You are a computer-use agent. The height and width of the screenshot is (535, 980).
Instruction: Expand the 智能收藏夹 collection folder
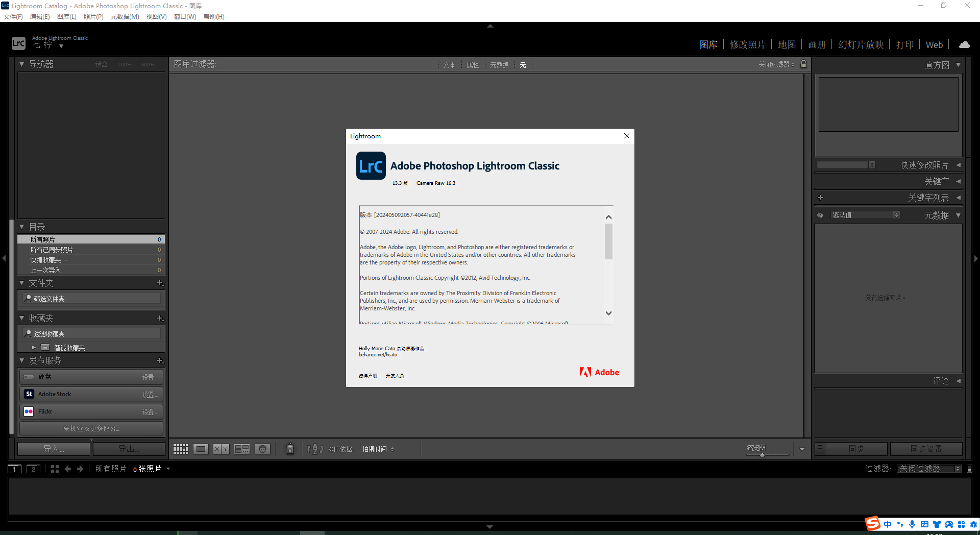[x=34, y=347]
